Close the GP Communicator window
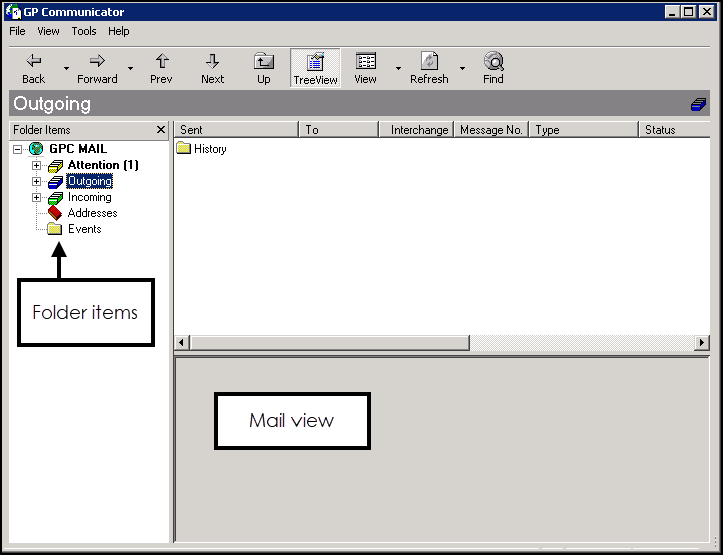The height and width of the screenshot is (555, 723). [706, 12]
